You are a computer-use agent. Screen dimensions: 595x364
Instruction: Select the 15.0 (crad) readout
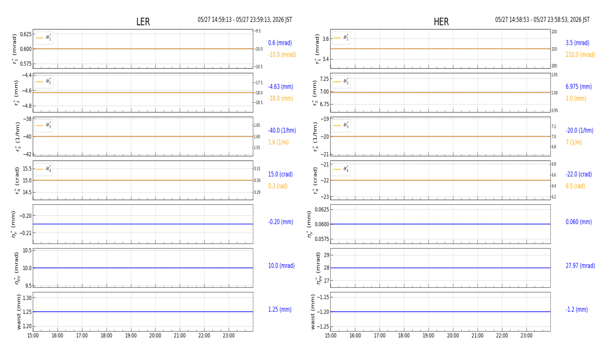click(280, 174)
